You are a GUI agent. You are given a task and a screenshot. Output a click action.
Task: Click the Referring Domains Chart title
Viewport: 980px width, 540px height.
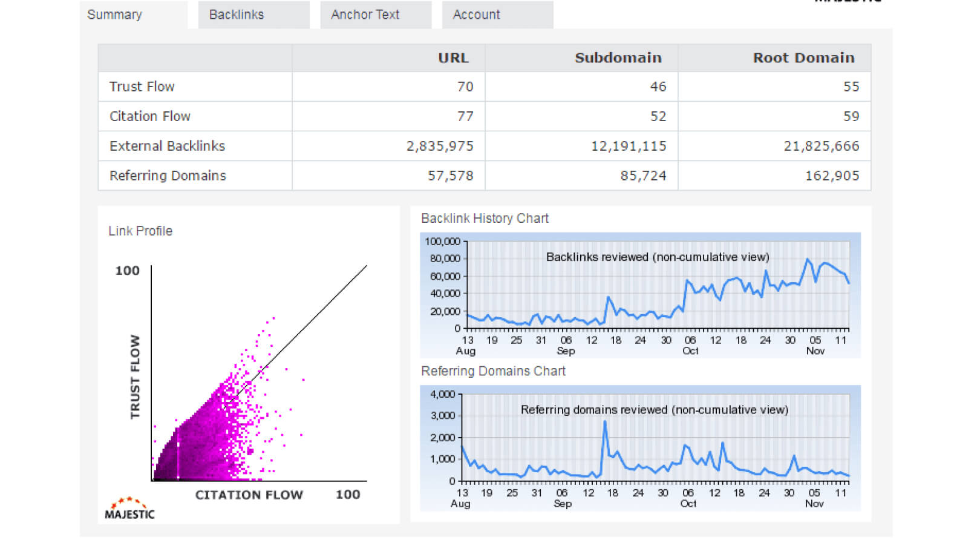[493, 371]
